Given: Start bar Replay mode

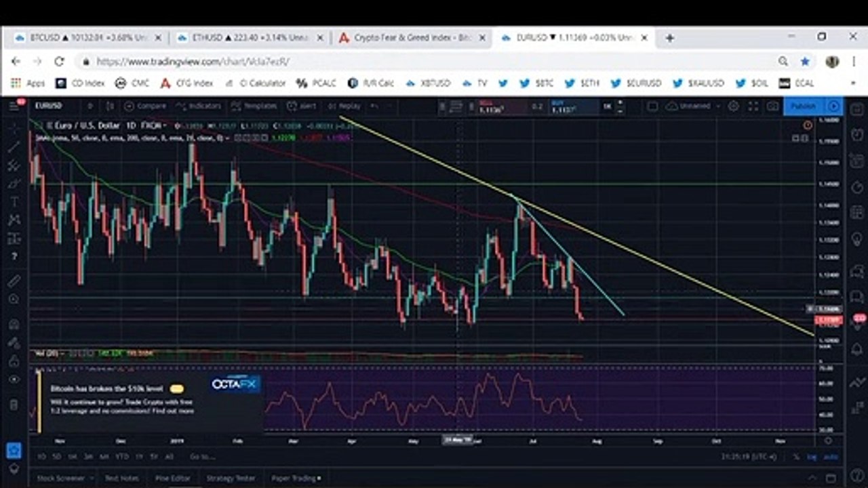Looking at the screenshot, I should pyautogui.click(x=344, y=106).
